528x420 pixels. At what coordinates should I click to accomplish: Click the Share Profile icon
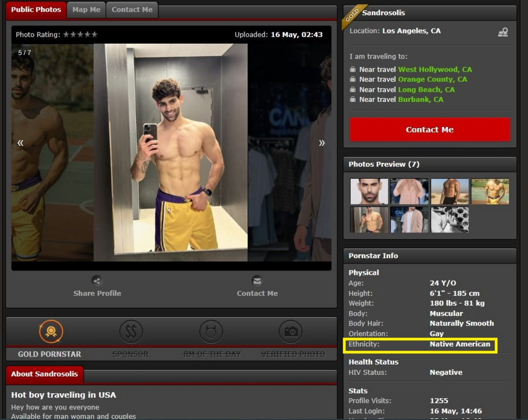pos(97,281)
